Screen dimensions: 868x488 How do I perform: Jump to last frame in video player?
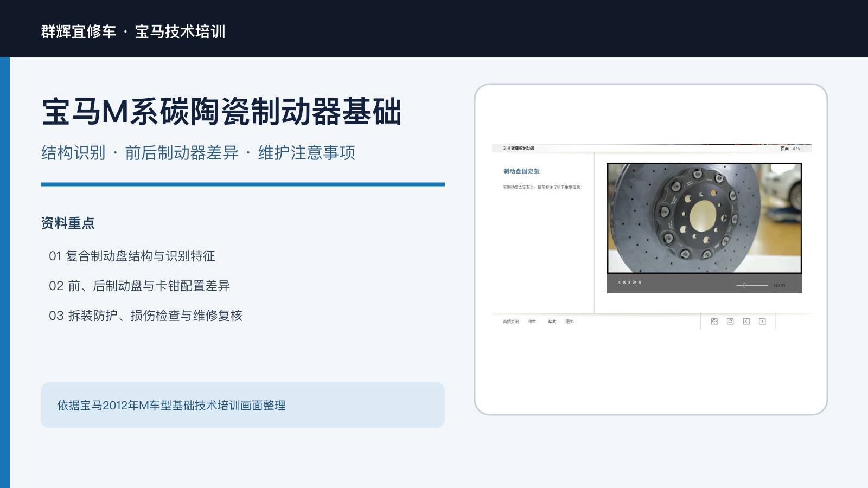(640, 282)
